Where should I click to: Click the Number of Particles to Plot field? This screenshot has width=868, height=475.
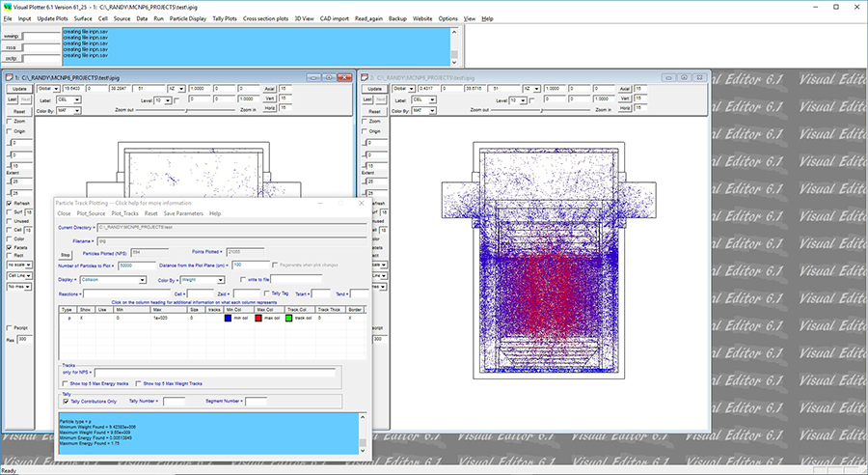coord(137,266)
